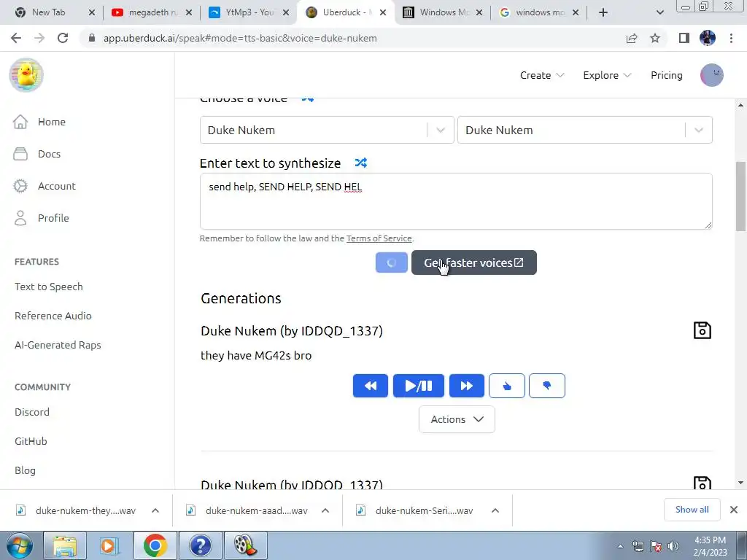Expand options for duke-nukem-Seri wav download
This screenshot has height=560, width=747.
point(495,510)
